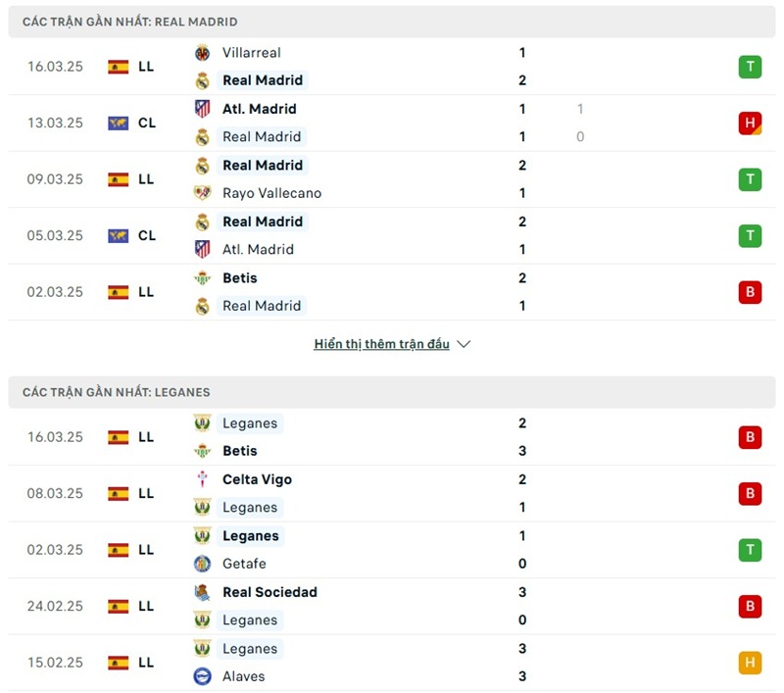Click the Alaves crest logo

pyautogui.click(x=203, y=676)
